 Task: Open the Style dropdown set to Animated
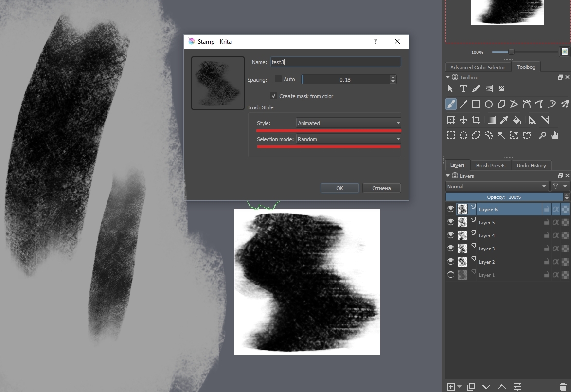348,123
